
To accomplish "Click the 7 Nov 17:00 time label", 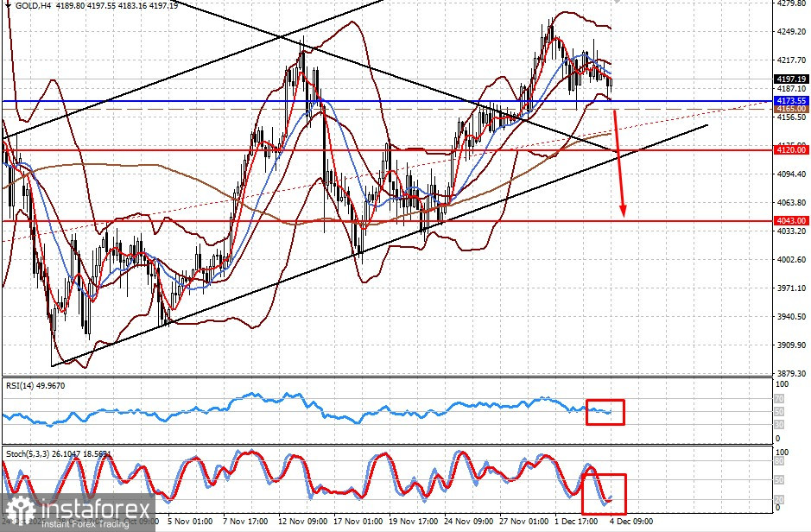I will [x=244, y=521].
